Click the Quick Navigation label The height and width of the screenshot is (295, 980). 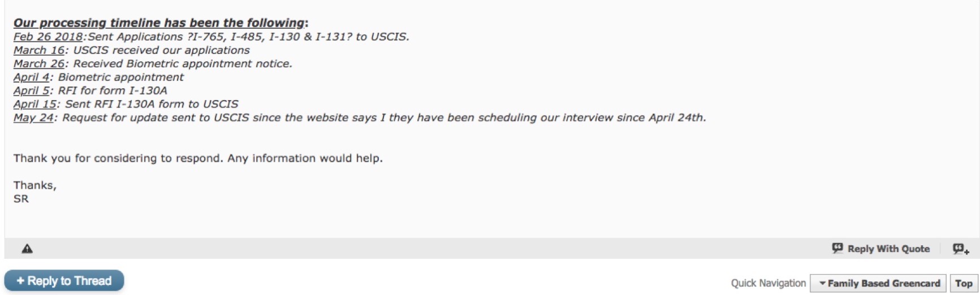click(768, 283)
